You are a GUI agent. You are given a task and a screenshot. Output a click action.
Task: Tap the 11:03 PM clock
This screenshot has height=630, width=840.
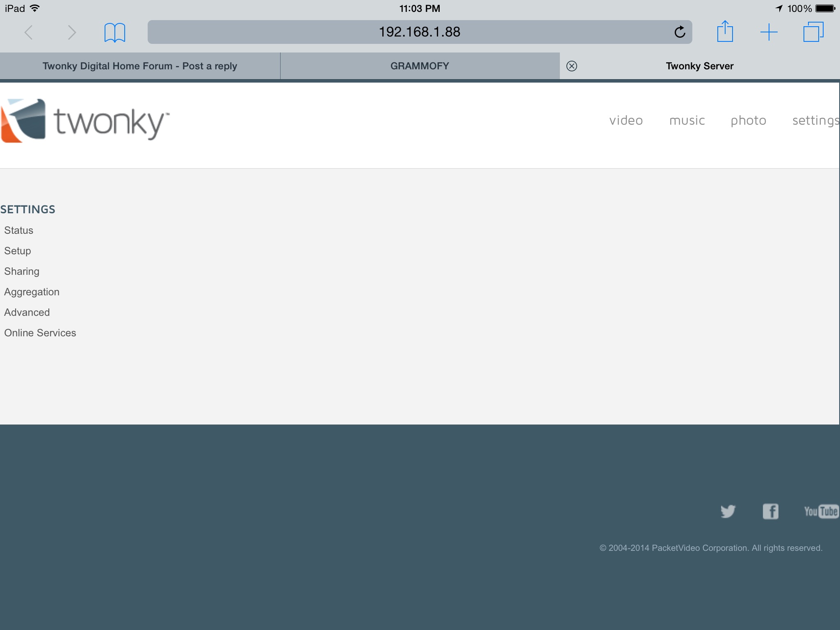[420, 9]
